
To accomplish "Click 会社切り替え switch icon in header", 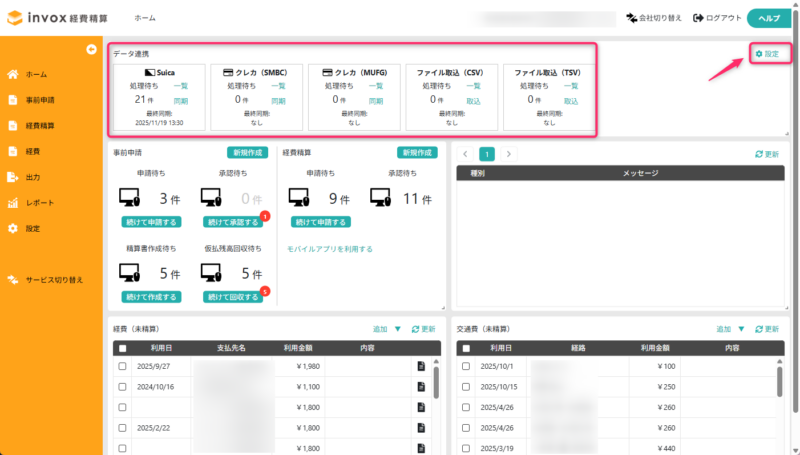I will 630,18.
